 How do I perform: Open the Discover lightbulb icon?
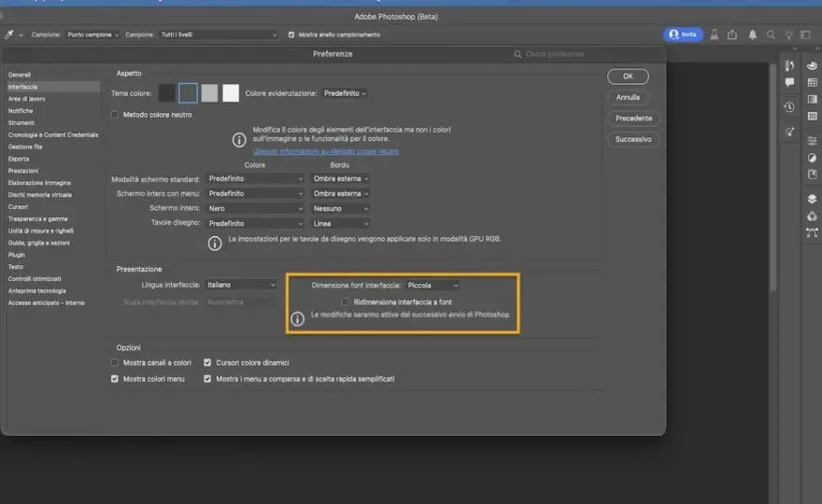coord(788,35)
